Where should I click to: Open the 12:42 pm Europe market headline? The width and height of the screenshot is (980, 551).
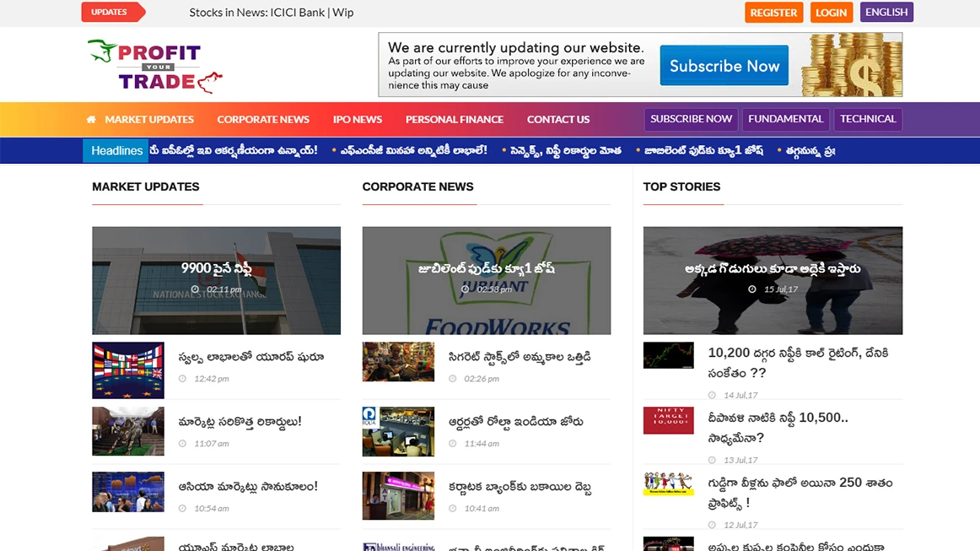coord(250,357)
